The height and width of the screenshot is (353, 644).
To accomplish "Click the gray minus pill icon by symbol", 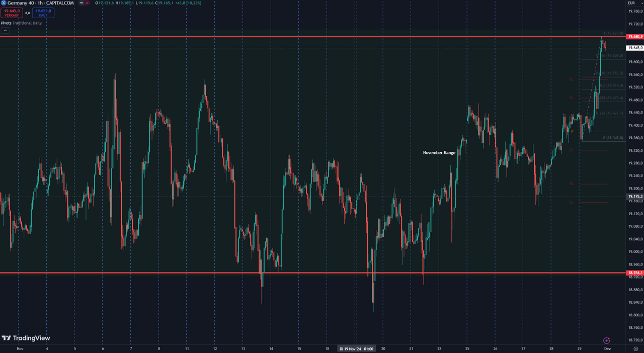I will pyautogui.click(x=82, y=3).
